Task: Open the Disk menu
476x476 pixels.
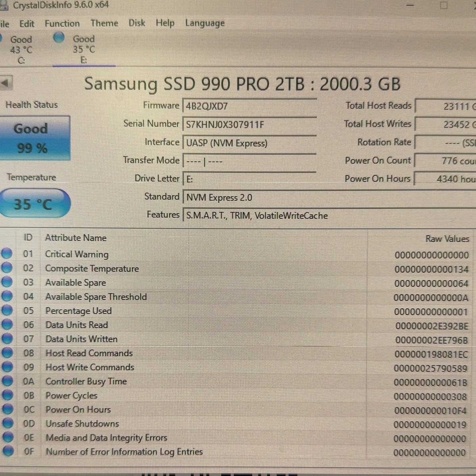Action: coord(137,23)
